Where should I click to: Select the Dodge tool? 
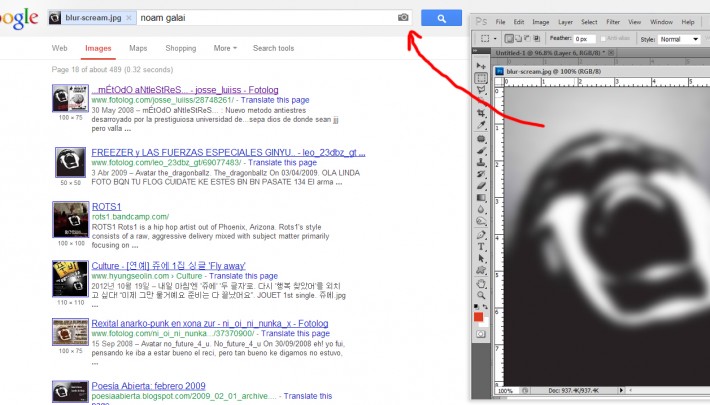point(481,221)
